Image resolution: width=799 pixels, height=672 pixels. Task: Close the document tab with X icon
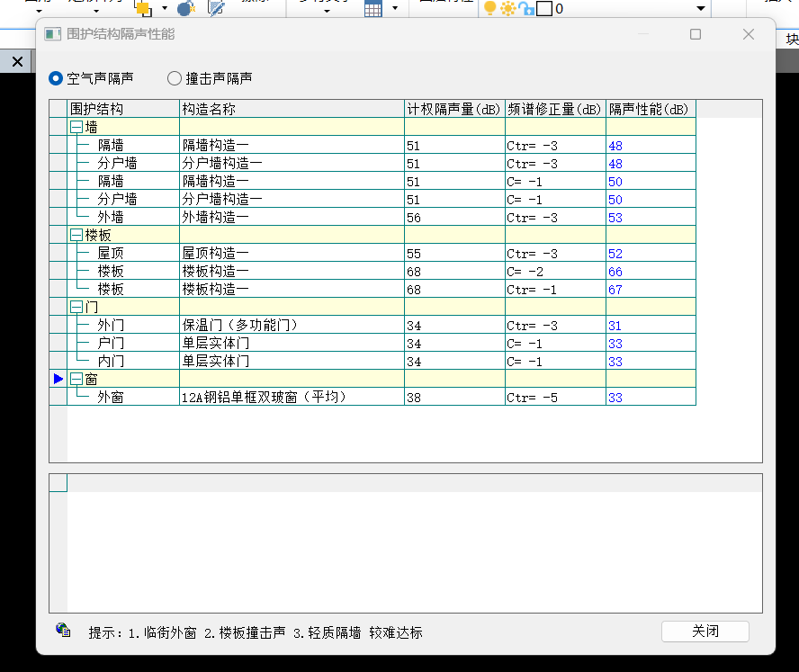(x=16, y=61)
